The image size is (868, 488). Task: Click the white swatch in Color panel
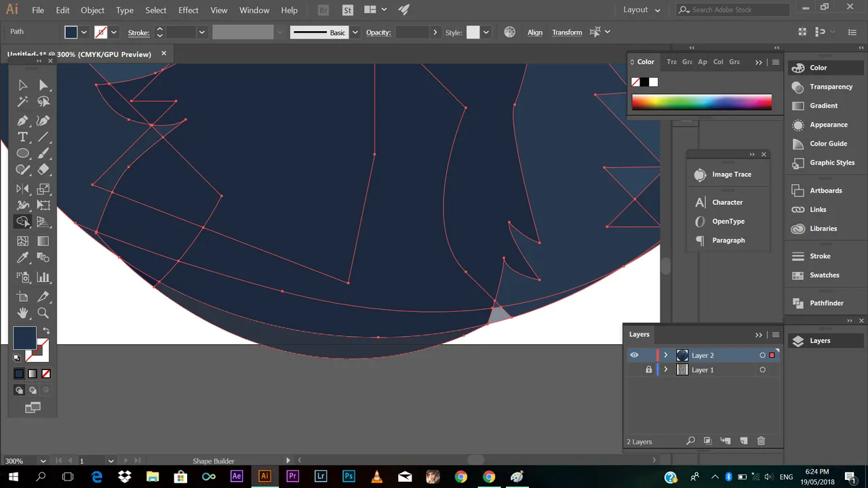tap(653, 82)
